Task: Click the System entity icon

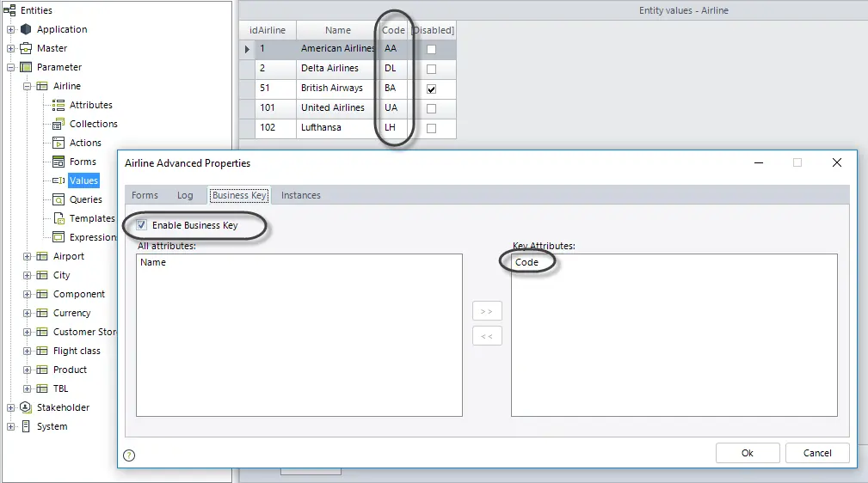Action: 26,426
